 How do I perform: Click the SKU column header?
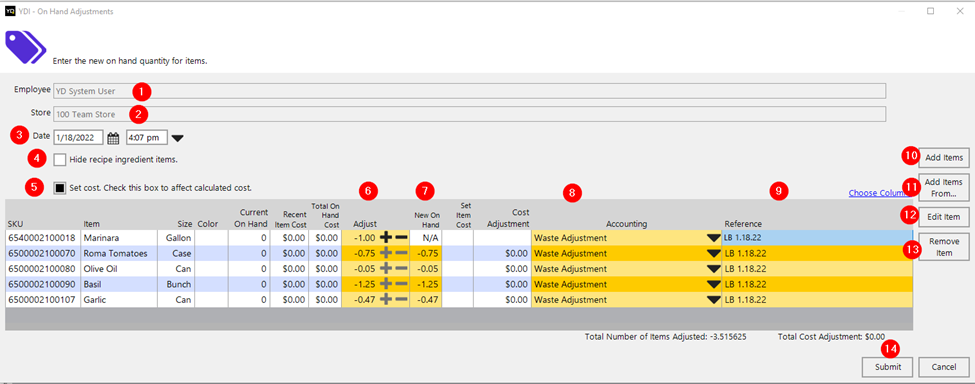pyautogui.click(x=16, y=224)
